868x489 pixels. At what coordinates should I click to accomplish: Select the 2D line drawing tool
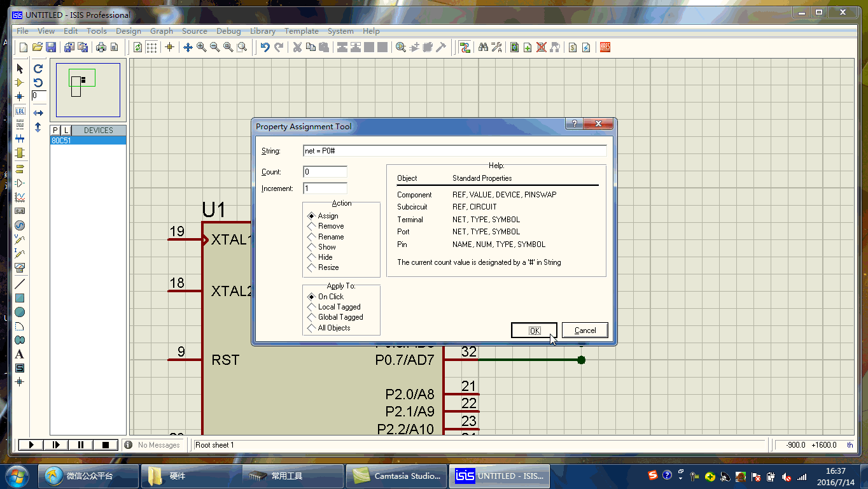click(x=20, y=284)
